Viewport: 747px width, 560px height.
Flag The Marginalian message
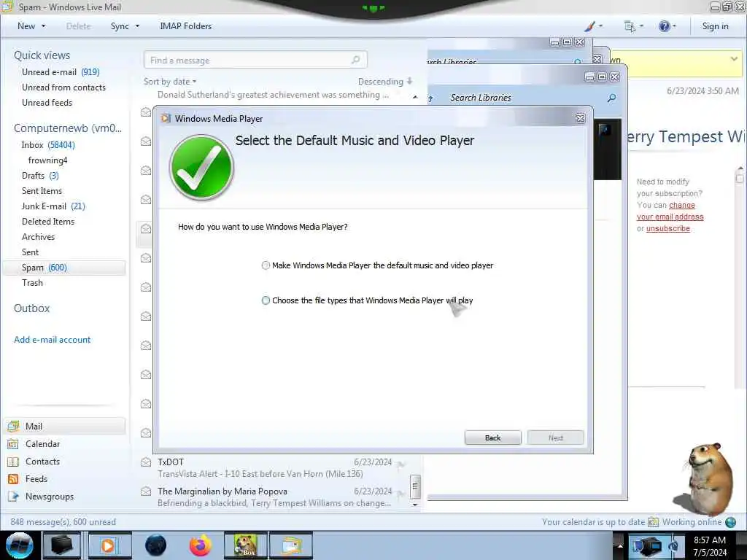(x=401, y=494)
